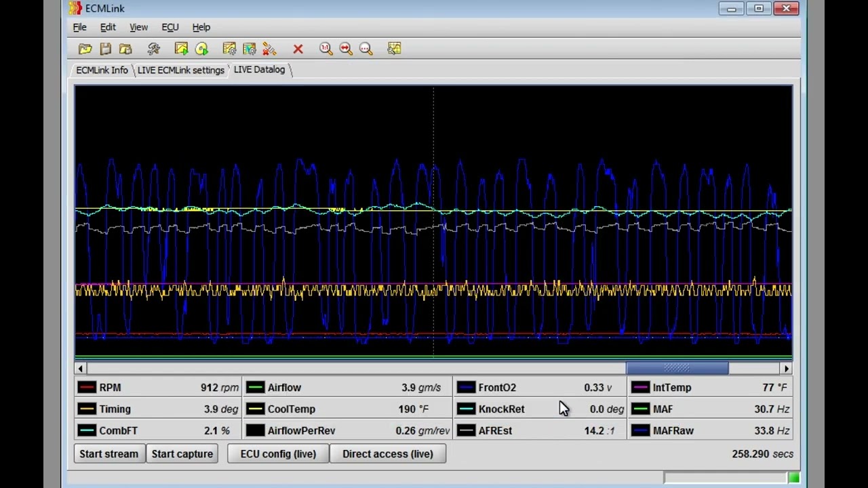Click the AirflowPerRev value 0.26 gm/rev

(x=422, y=430)
